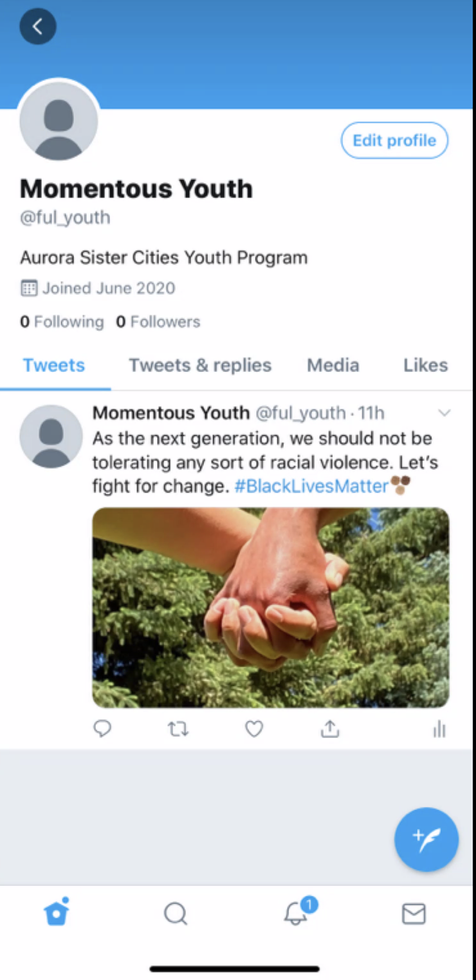
Task: Expand the tweet options chevron
Action: [444, 413]
